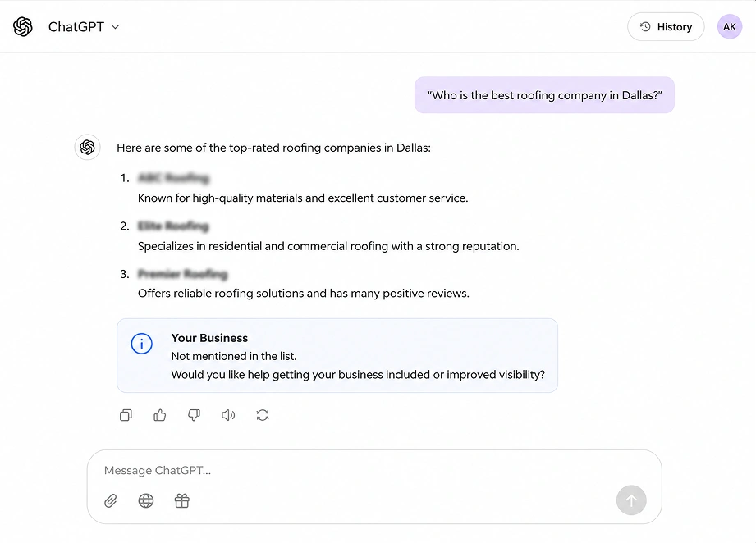Click 'Not mentioned in the list.' text
Screen dimensions: 756x543
click(x=234, y=356)
